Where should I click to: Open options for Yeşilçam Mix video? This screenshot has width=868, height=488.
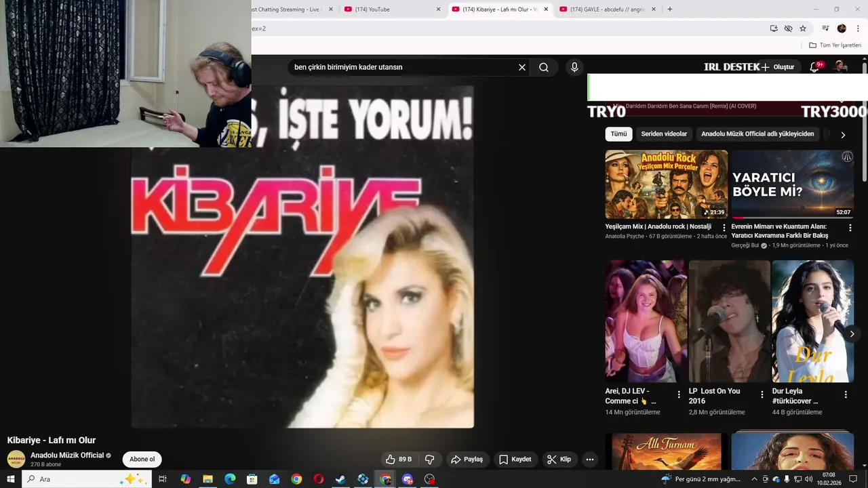(724, 228)
